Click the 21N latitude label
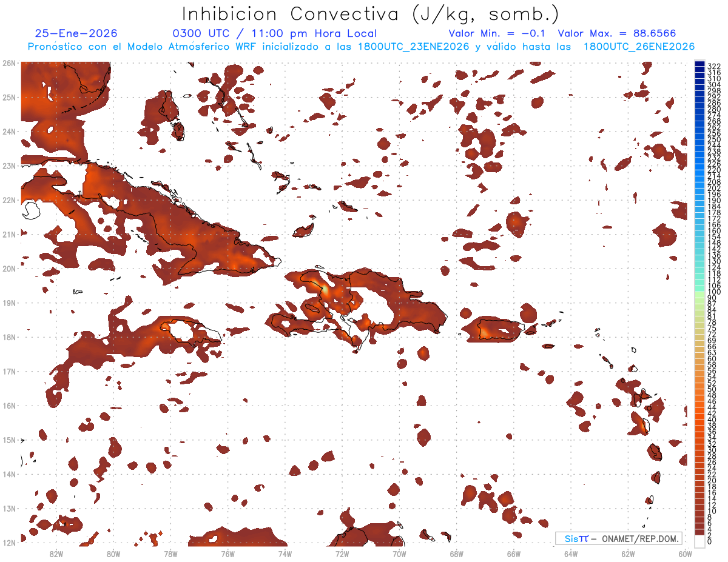Screen dimensions: 728x562 tap(9, 234)
